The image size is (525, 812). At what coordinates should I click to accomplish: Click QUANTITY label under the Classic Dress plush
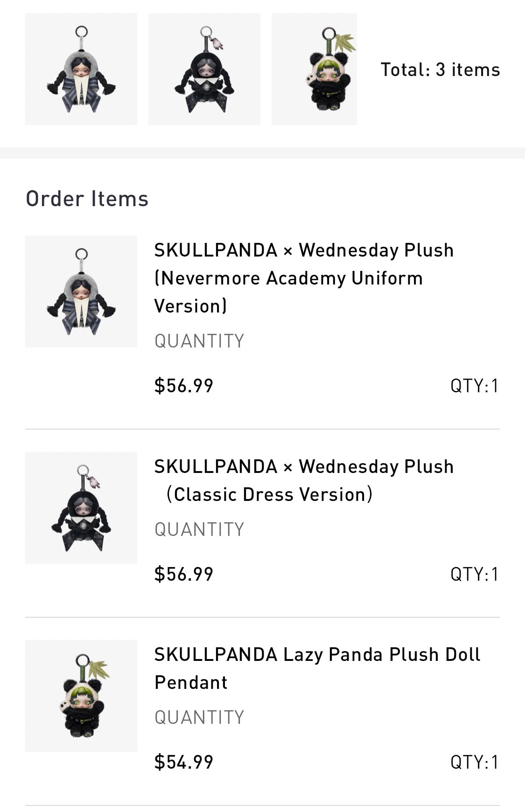pyautogui.click(x=199, y=529)
